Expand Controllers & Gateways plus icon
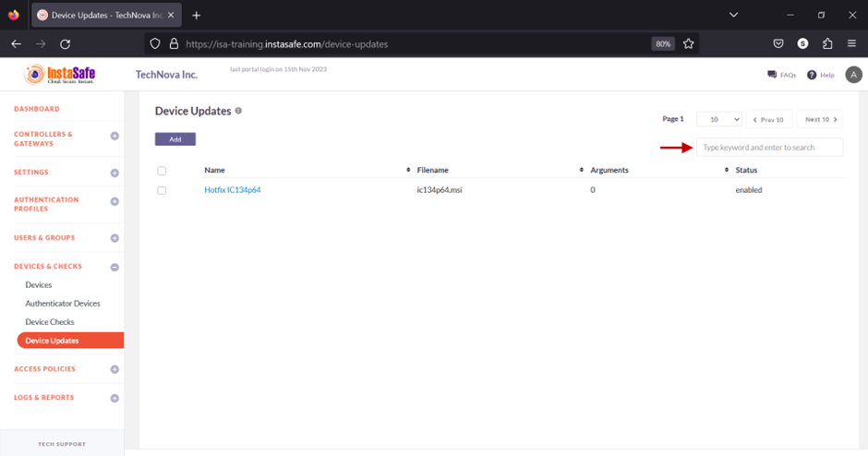868x456 pixels. pos(115,136)
